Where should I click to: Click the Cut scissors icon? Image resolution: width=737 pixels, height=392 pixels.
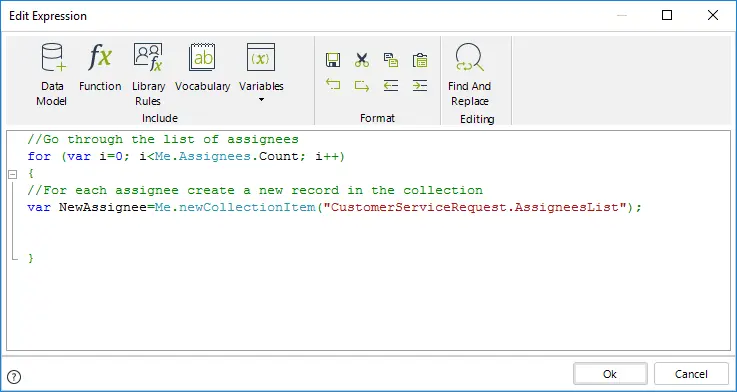362,60
